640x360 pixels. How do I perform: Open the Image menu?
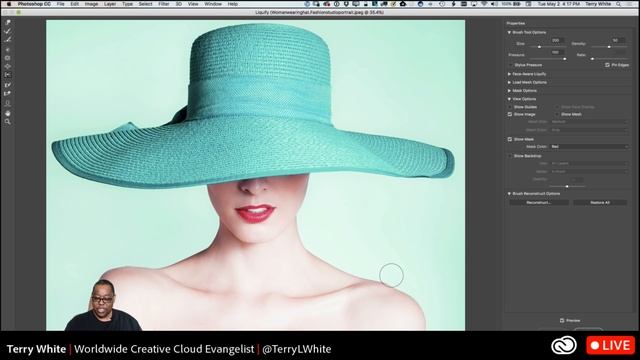91,4
